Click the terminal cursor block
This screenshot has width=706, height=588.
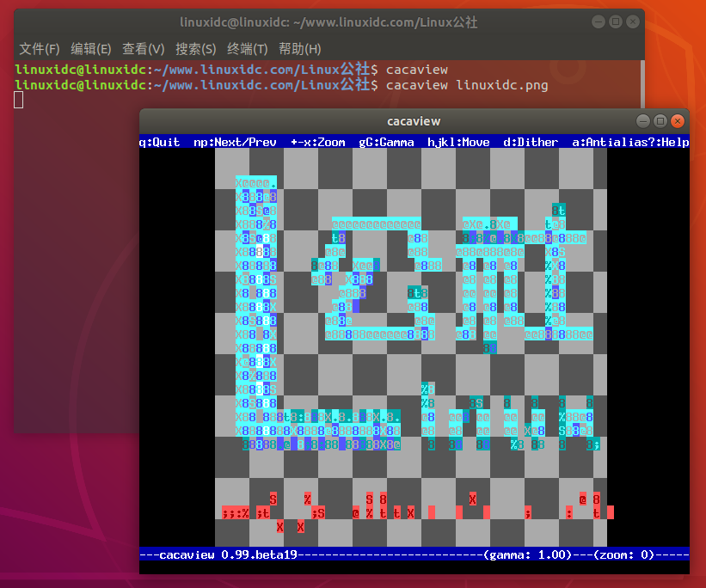(x=18, y=100)
